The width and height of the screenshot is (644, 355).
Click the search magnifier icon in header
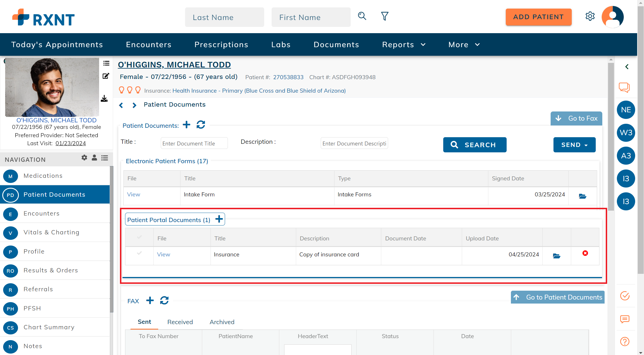tap(362, 16)
